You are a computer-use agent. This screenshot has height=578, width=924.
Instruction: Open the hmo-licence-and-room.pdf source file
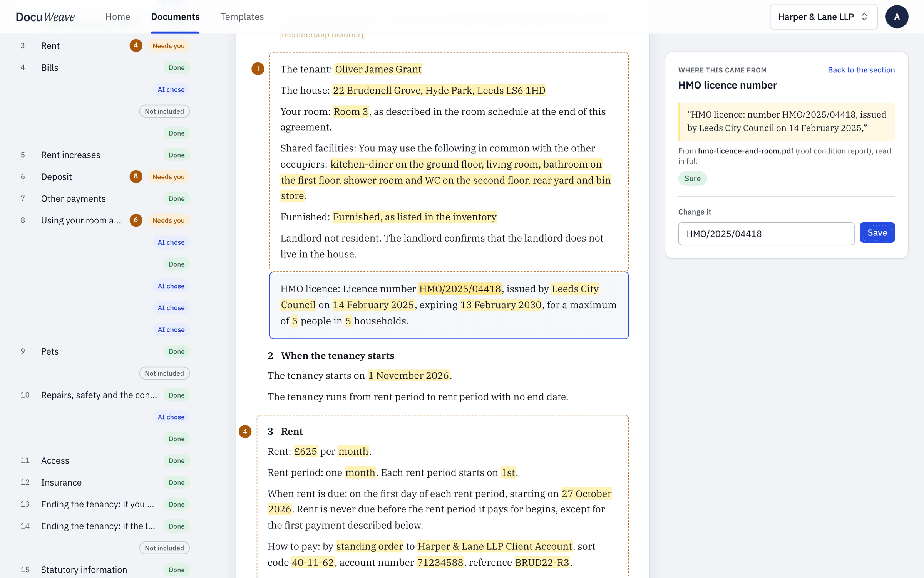click(x=745, y=151)
